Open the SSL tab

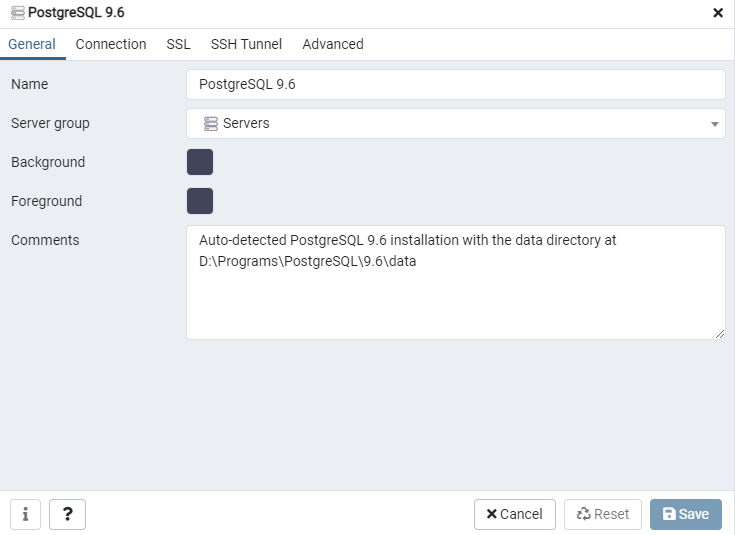(x=178, y=44)
